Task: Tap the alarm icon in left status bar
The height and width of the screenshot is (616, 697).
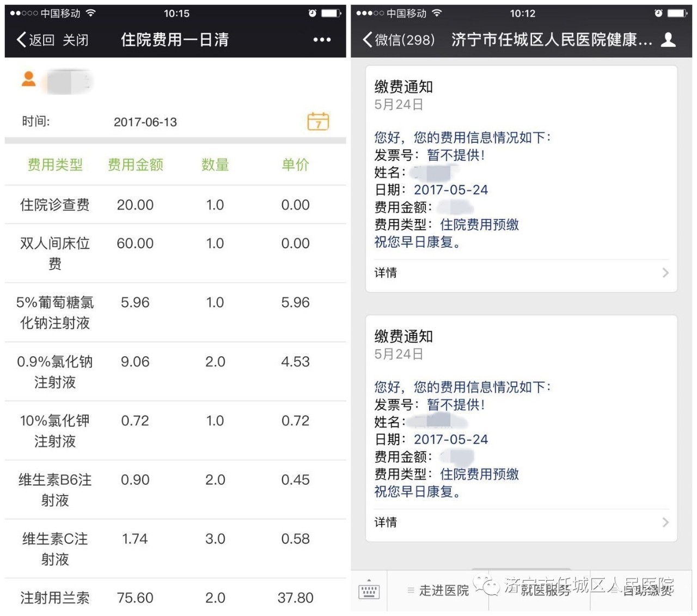Action: coord(313,13)
